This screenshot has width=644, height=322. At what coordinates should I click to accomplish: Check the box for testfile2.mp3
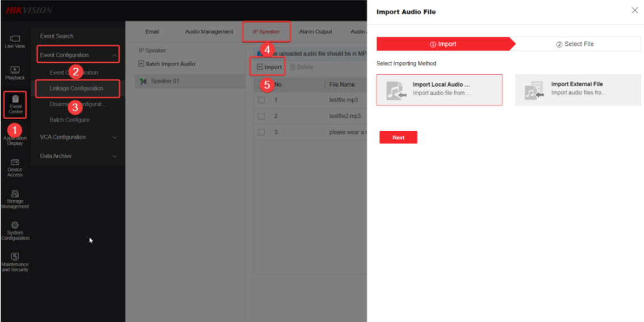tap(261, 116)
